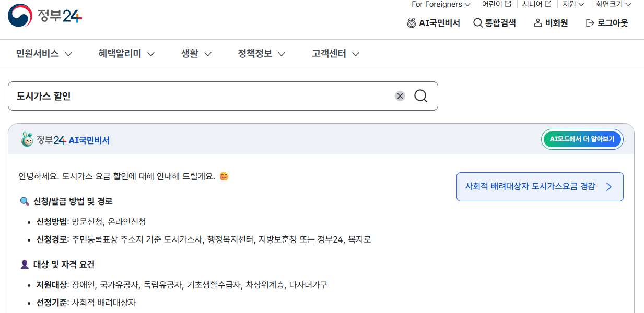Click the magnifying glass search icon
The image size is (644, 313).
pos(421,96)
